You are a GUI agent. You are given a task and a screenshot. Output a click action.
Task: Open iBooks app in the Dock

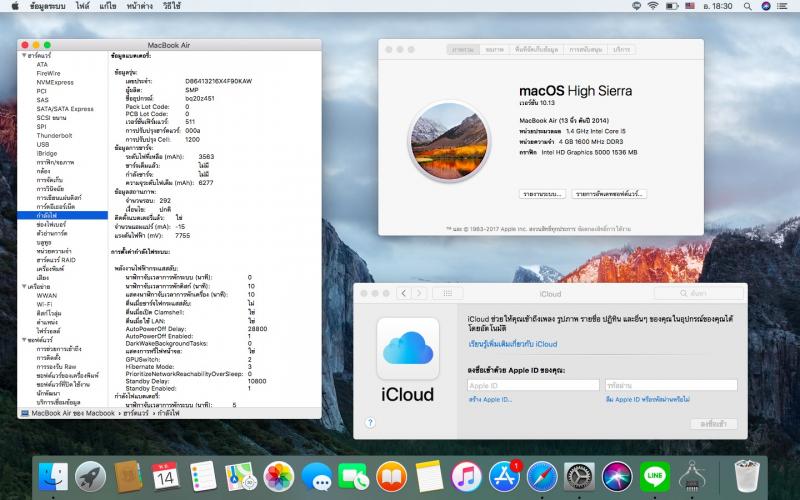point(391,477)
